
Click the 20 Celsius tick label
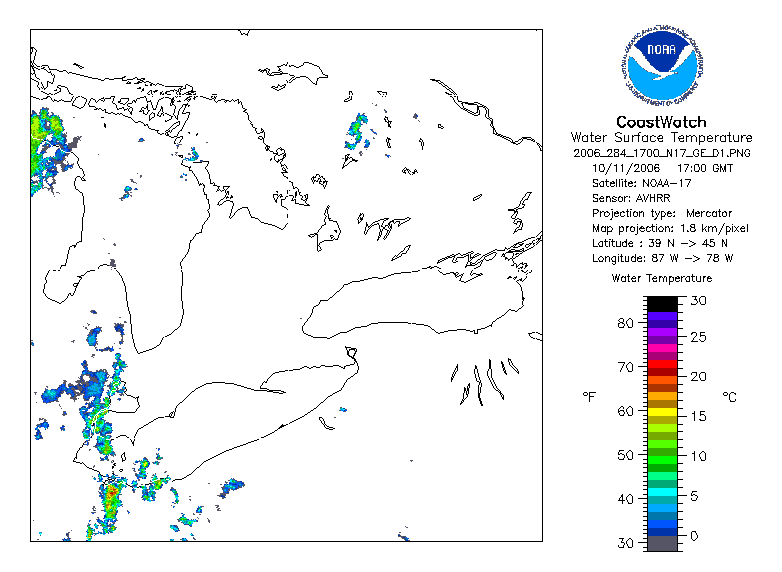click(698, 377)
